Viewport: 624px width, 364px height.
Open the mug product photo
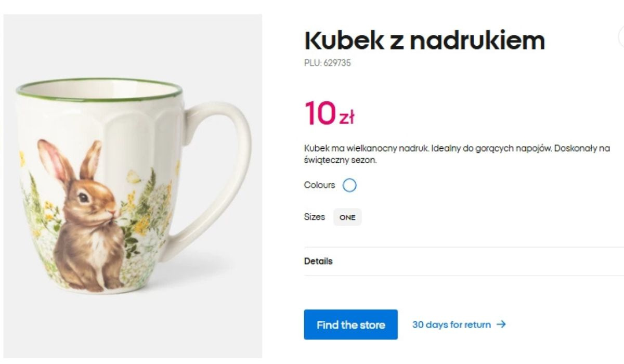(133, 187)
